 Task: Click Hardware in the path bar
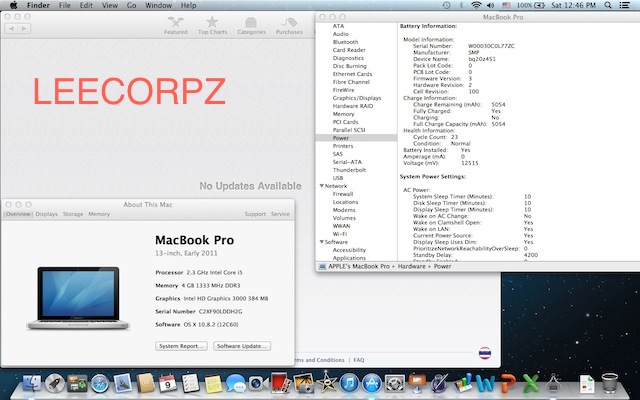[411, 266]
